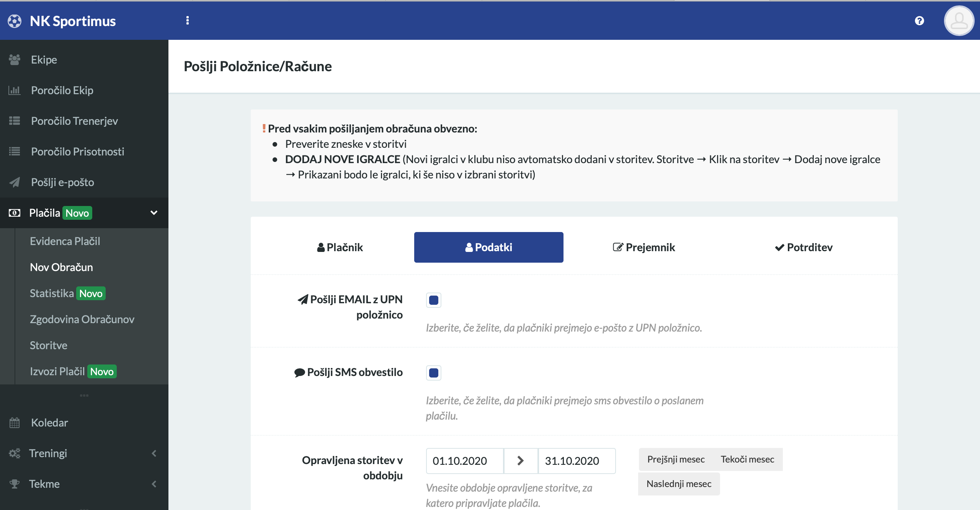Click the Prejšnji mesec button
The width and height of the screenshot is (980, 510).
[676, 459]
